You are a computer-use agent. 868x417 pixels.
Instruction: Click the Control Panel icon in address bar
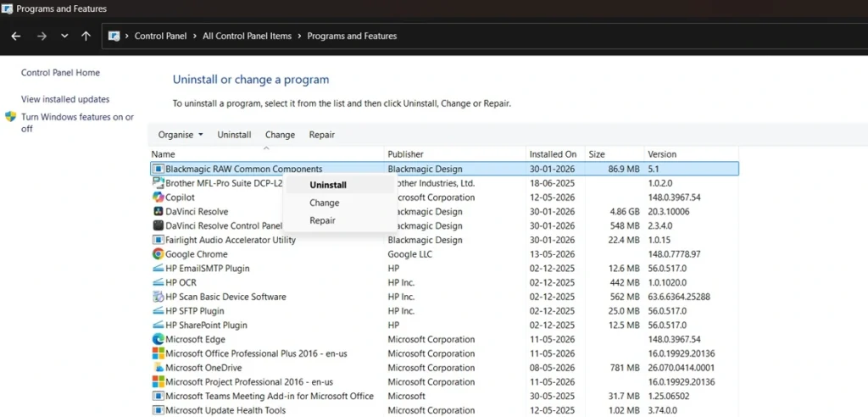[x=114, y=36]
